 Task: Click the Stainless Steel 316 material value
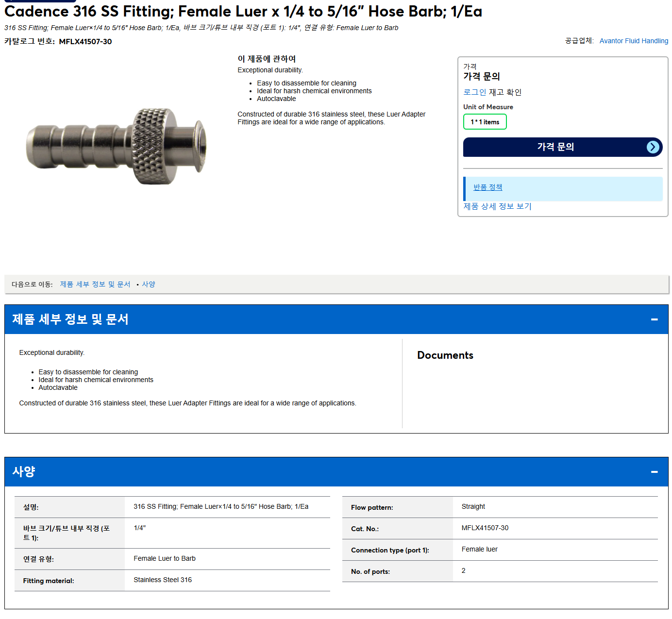[163, 580]
